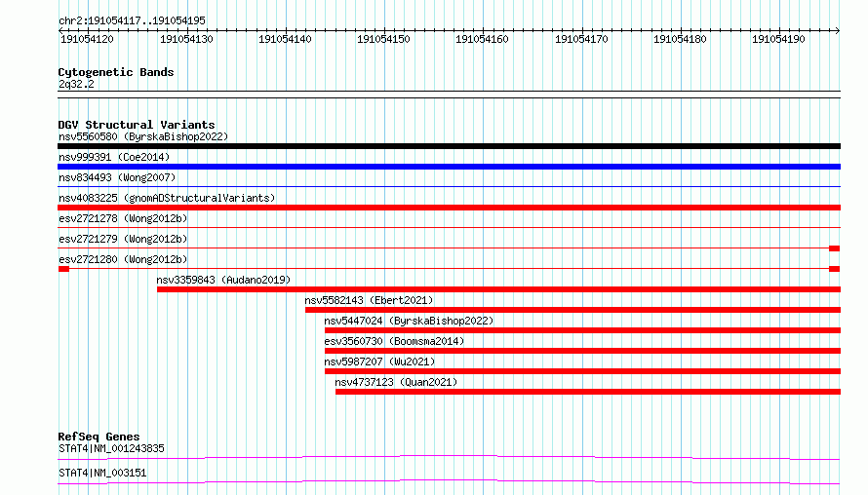868x495 pixels.
Task: Open variant esv2721280 (Wong2012b) label
Action: click(123, 259)
